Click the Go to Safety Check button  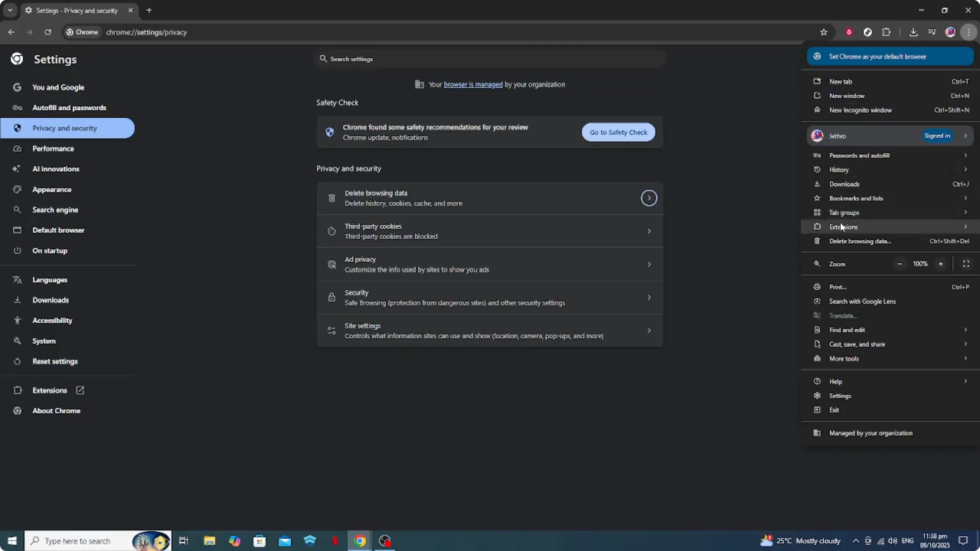point(618,132)
